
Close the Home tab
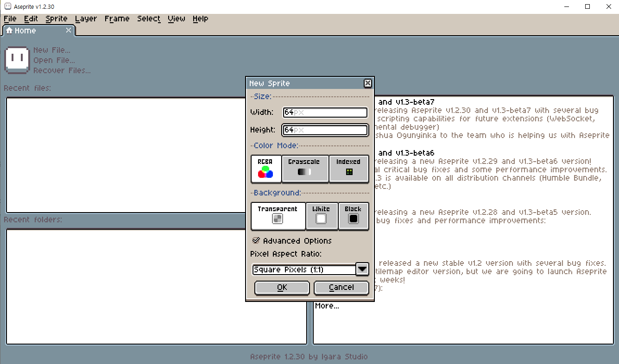(69, 30)
